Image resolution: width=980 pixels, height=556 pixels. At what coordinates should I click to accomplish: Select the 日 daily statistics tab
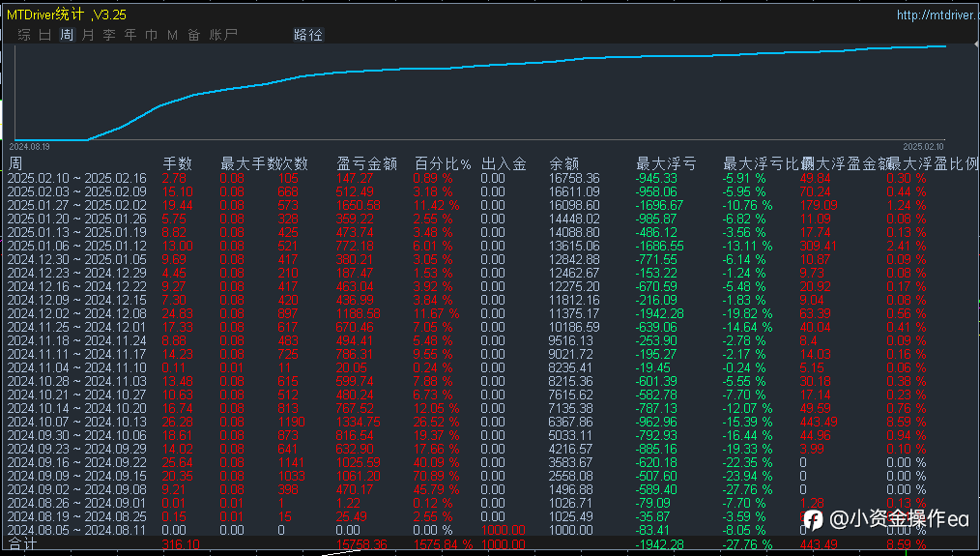(45, 35)
